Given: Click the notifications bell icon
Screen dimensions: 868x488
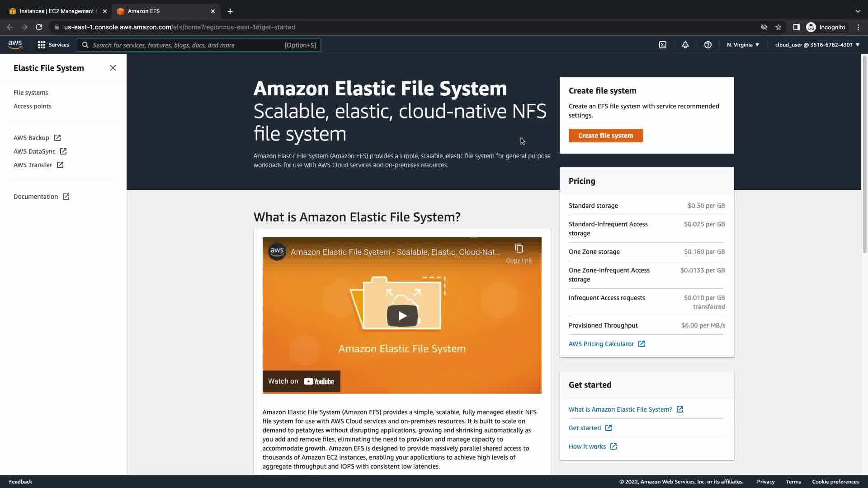Looking at the screenshot, I should click(685, 45).
